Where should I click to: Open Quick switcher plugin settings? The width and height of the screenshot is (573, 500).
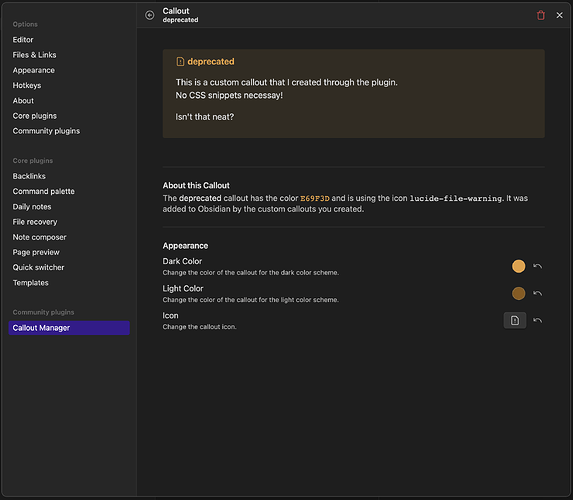coord(38,267)
